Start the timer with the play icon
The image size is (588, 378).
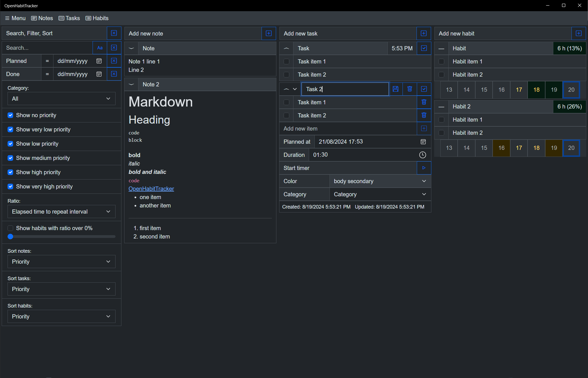pyautogui.click(x=424, y=168)
